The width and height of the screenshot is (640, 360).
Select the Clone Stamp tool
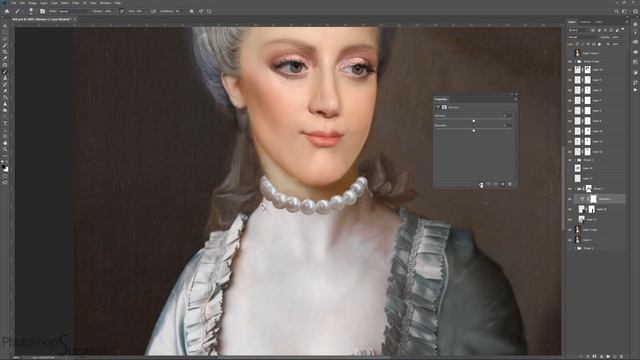click(x=5, y=78)
